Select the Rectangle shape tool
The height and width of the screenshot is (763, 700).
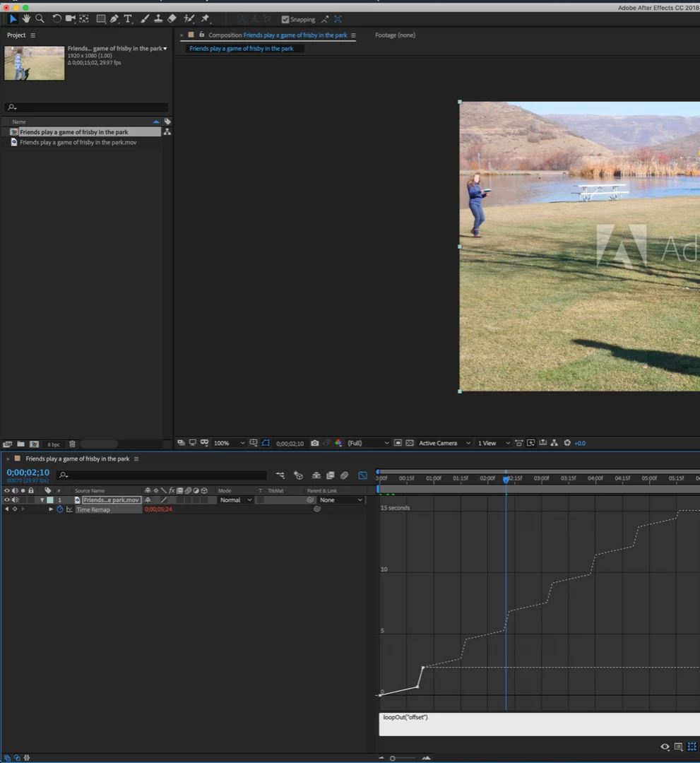(x=101, y=18)
